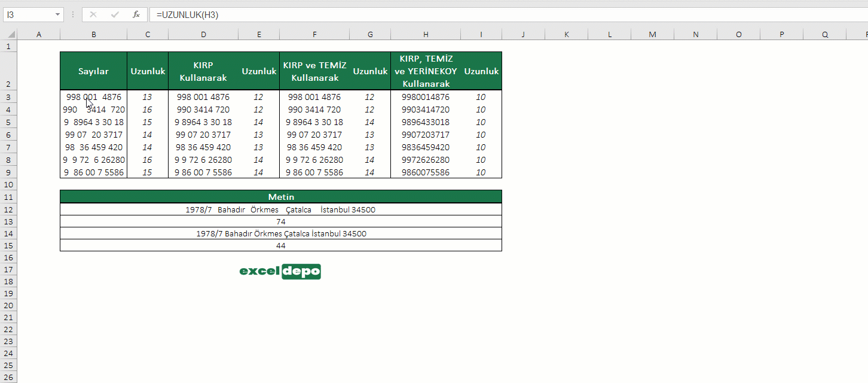Select cell C4 showing 16 in row 4
The width and height of the screenshot is (868, 383).
148,110
